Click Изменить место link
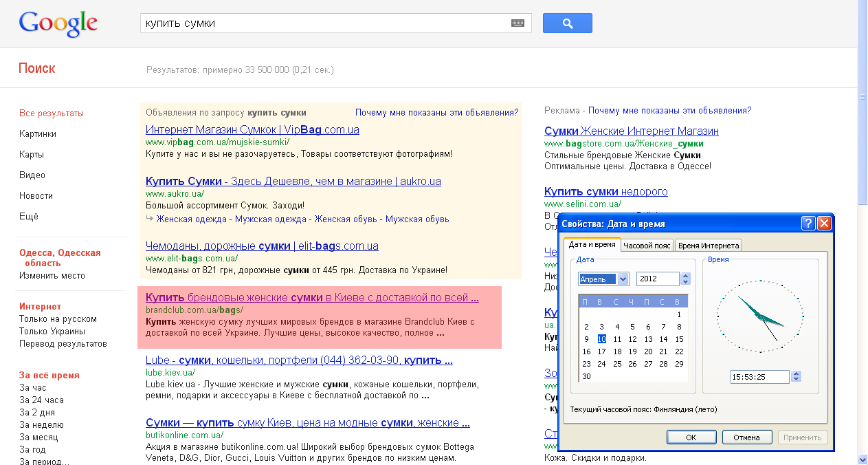868x465 pixels. [52, 276]
